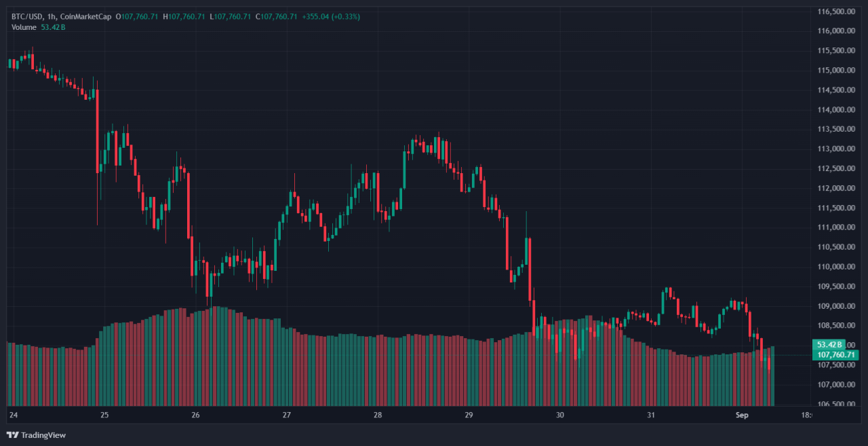Image resolution: width=868 pixels, height=446 pixels.
Task: Select date 25 on the time axis
Action: [x=104, y=414]
